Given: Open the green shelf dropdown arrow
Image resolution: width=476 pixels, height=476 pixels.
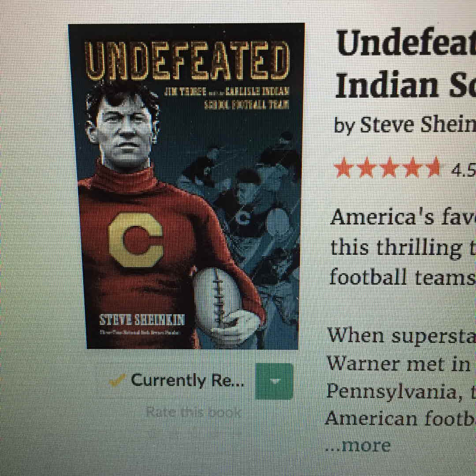Looking at the screenshot, I should pyautogui.click(x=274, y=381).
